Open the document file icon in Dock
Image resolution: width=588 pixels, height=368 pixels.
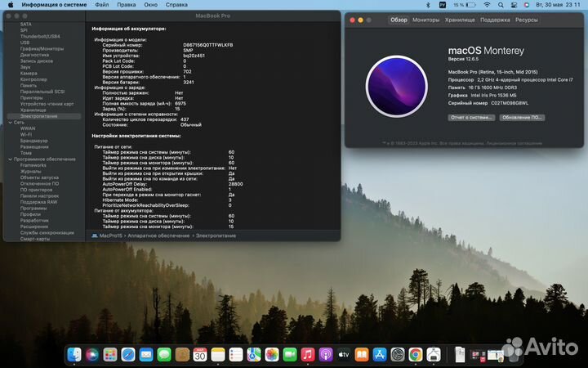click(x=459, y=354)
